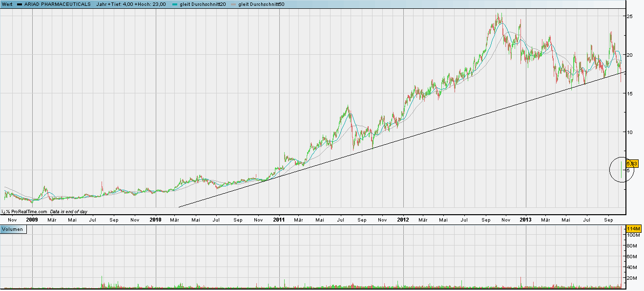Image resolution: width=644 pixels, height=291 pixels.
Task: Select the circle annotation around the price drop
Action: 622,170
